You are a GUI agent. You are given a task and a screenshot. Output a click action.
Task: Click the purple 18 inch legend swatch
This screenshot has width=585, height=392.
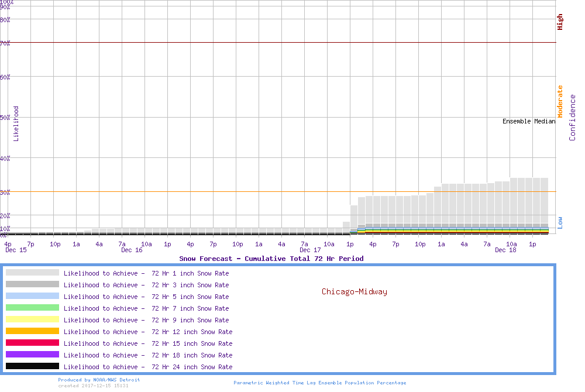pyautogui.click(x=32, y=355)
